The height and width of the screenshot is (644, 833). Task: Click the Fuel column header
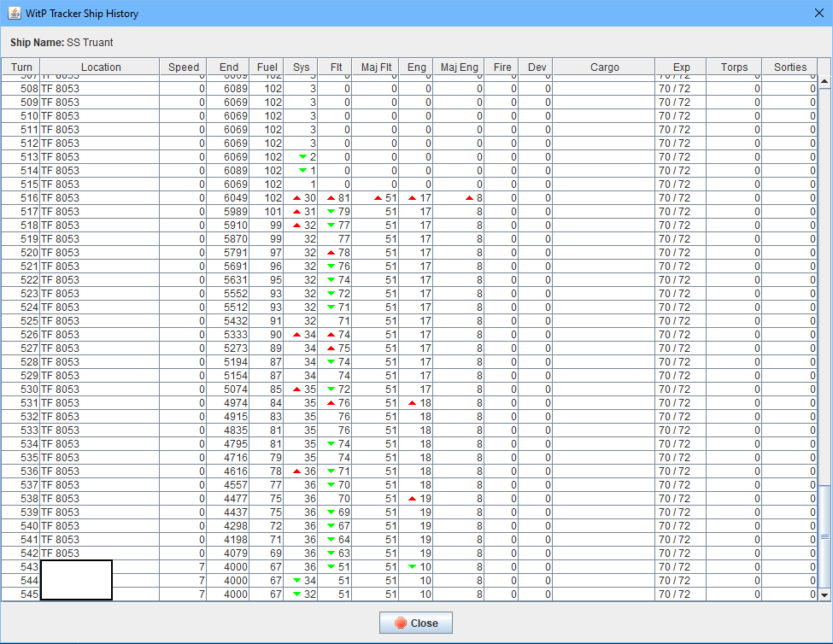(x=267, y=67)
